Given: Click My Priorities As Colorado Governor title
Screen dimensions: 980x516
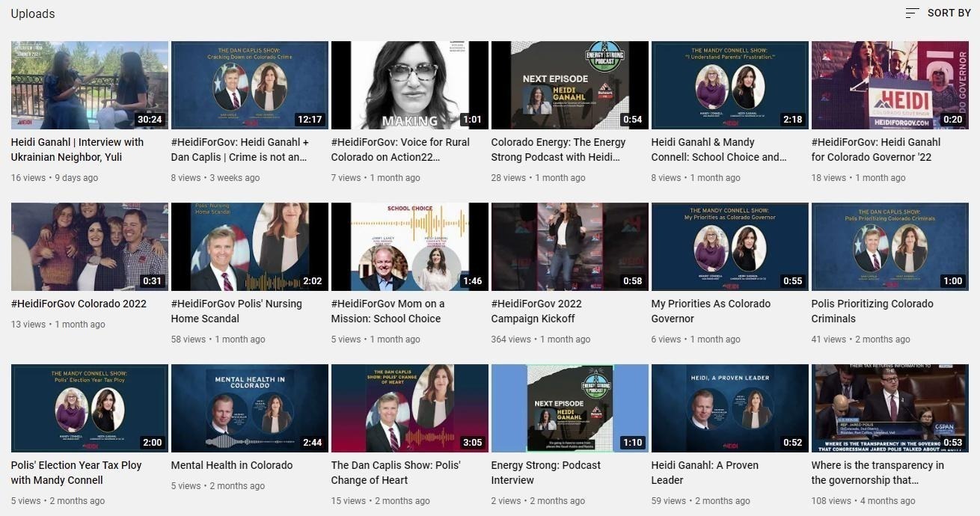Looking at the screenshot, I should click(711, 311).
